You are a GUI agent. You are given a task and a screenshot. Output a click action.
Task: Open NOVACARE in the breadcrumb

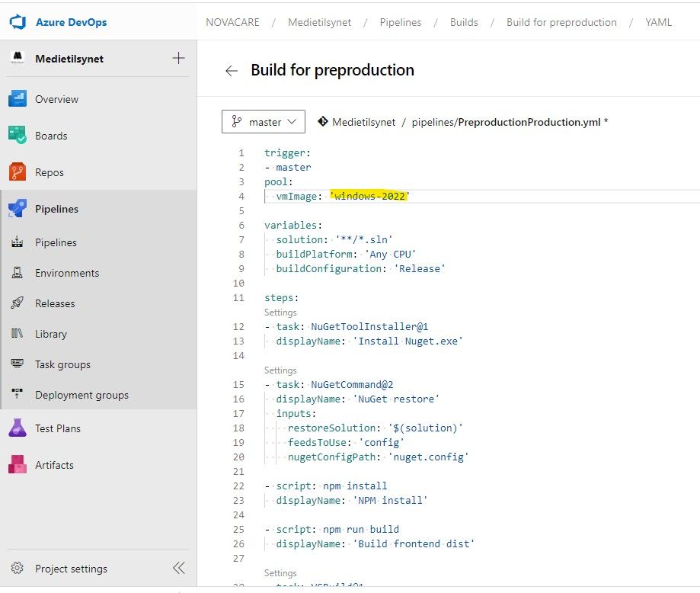tap(232, 22)
